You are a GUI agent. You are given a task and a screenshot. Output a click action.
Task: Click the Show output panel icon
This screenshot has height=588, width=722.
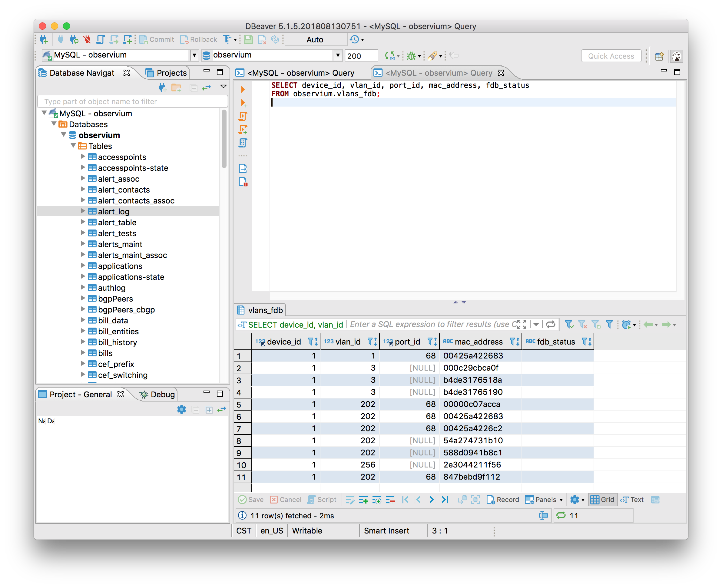(243, 168)
